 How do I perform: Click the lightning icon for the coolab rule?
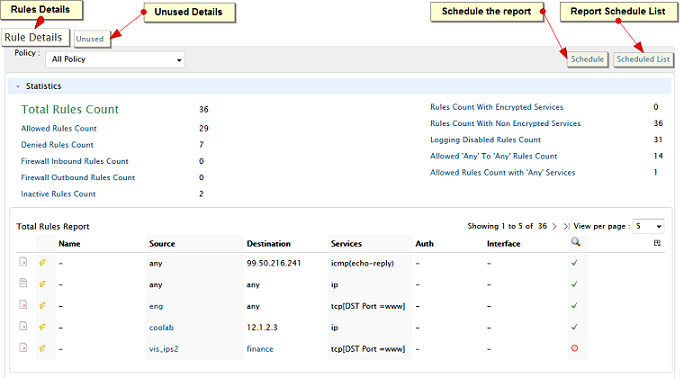[42, 327]
